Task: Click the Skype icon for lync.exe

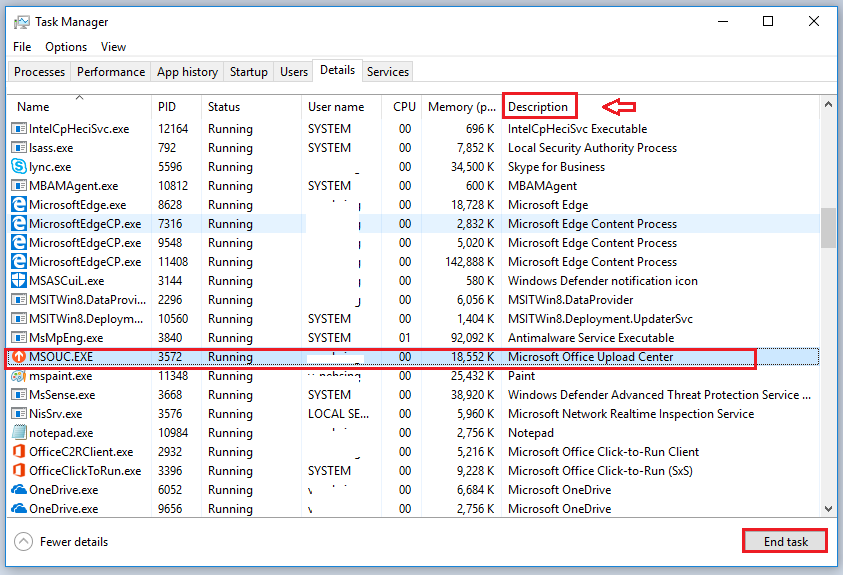Action: pyautogui.click(x=19, y=167)
